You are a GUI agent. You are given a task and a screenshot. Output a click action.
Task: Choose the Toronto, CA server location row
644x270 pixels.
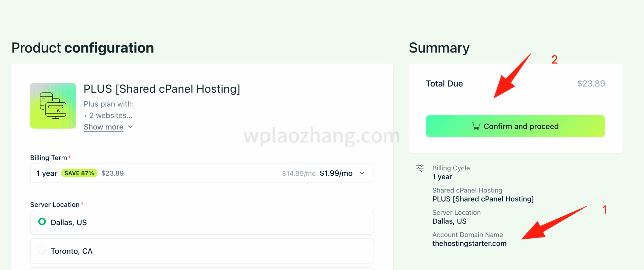coord(202,251)
